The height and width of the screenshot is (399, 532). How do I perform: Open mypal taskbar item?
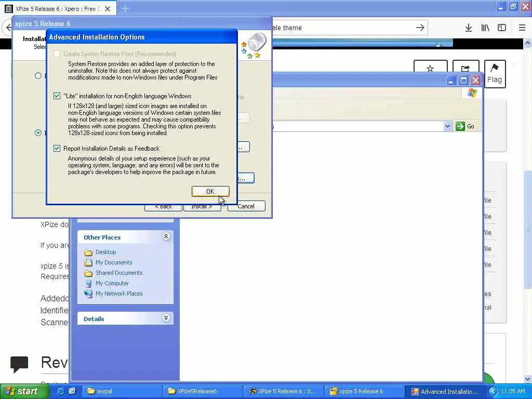[123, 391]
